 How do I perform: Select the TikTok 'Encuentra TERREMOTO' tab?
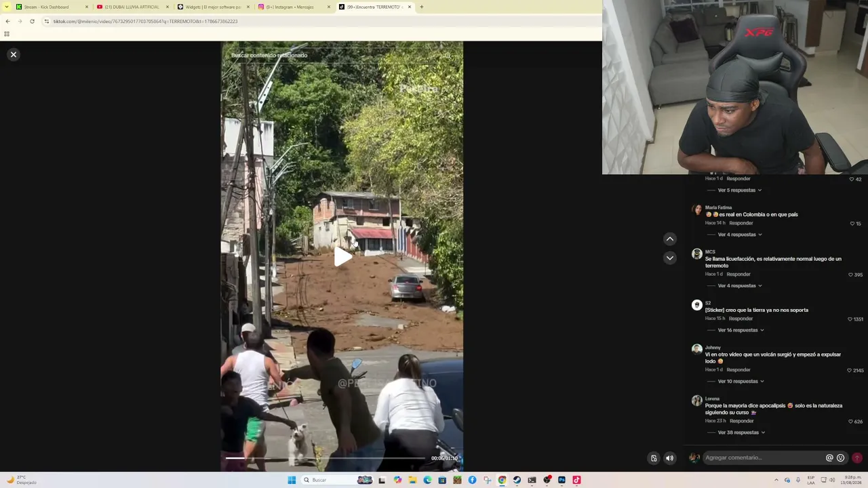click(x=375, y=7)
